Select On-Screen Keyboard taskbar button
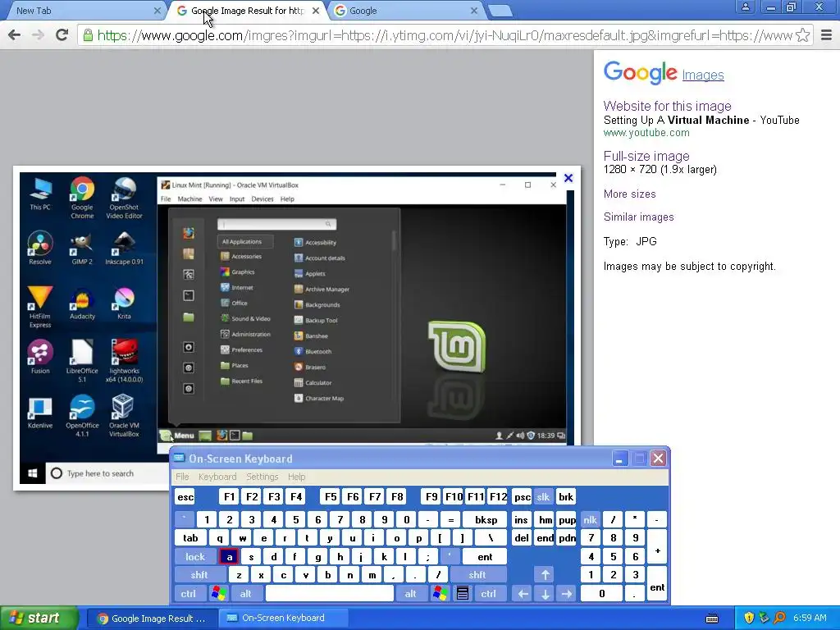 click(283, 619)
